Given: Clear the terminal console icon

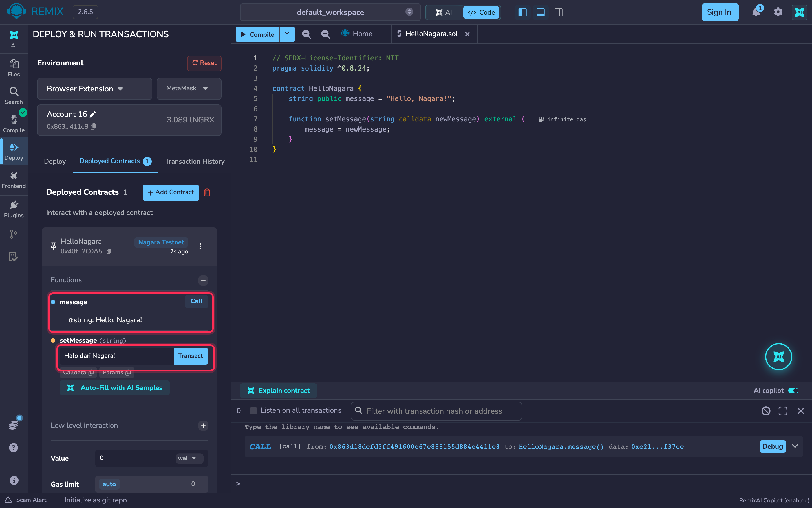Looking at the screenshot, I should pos(766,411).
